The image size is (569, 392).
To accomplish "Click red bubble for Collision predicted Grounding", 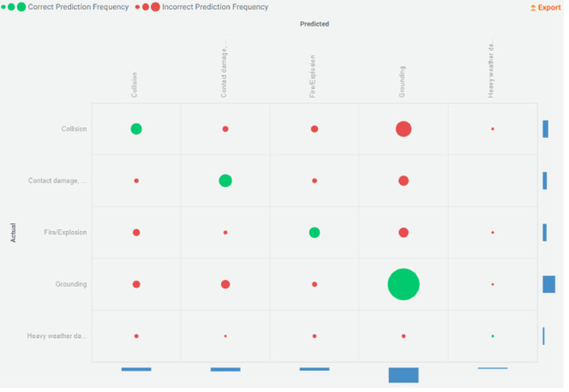I will [x=404, y=129].
